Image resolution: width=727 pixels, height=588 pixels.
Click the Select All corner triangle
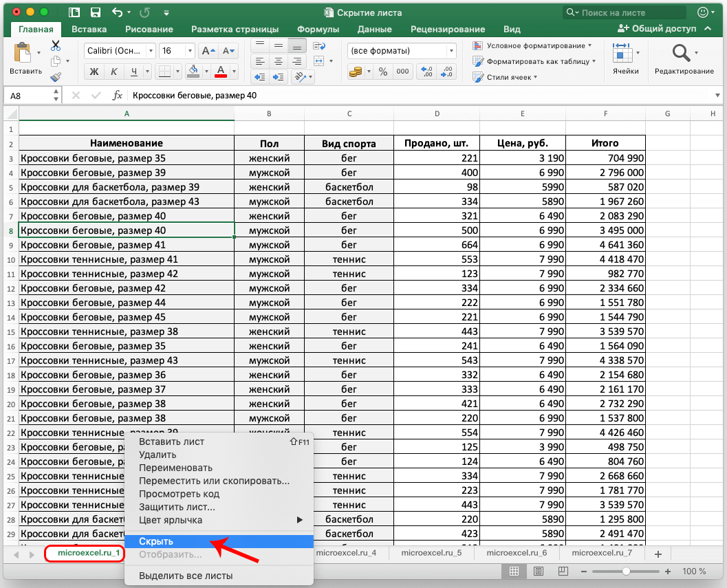tap(12, 113)
